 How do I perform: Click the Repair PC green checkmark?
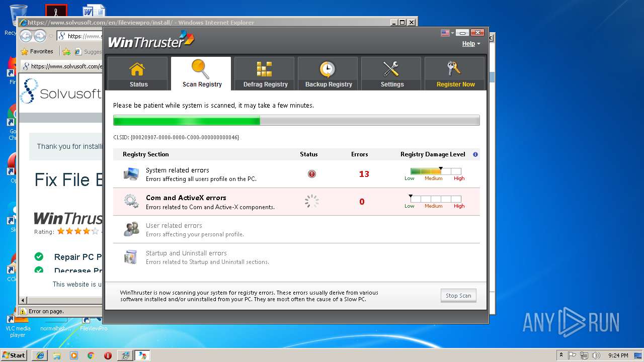click(x=39, y=256)
